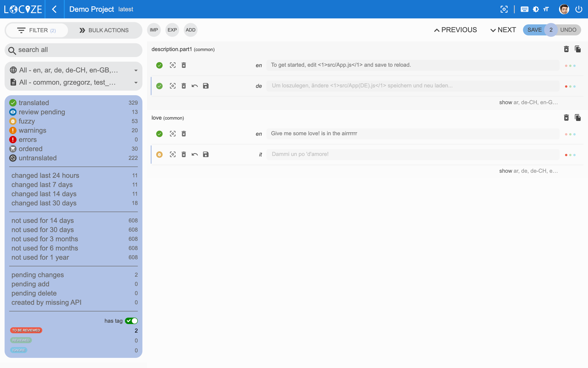Viewport: 588px width, 368px height.
Task: Expand hidden languages for the love key
Action: (528, 171)
